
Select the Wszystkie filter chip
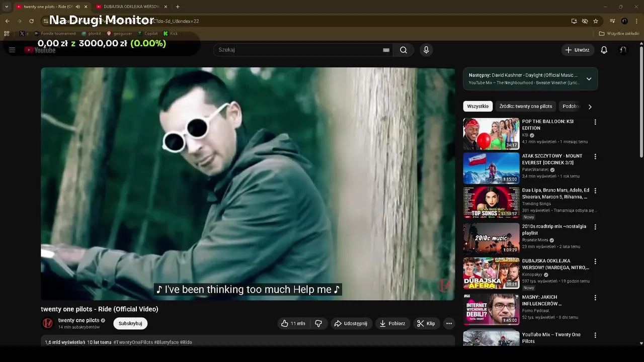pyautogui.click(x=477, y=106)
